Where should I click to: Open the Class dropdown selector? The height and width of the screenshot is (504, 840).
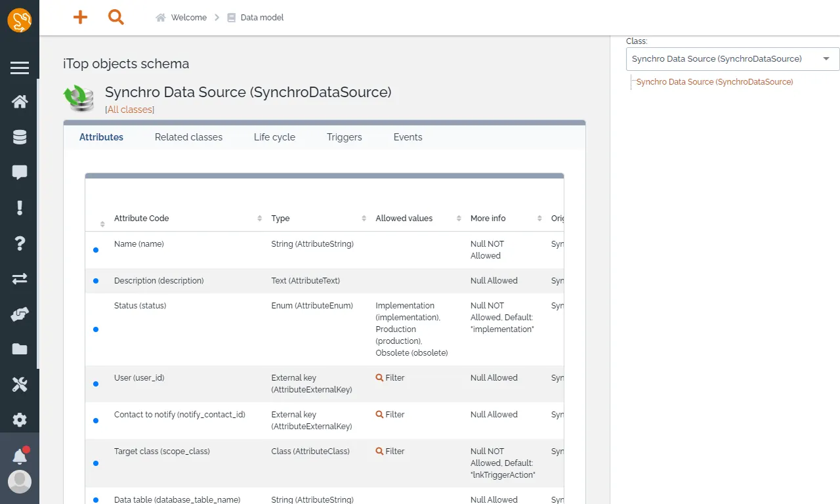coord(732,59)
